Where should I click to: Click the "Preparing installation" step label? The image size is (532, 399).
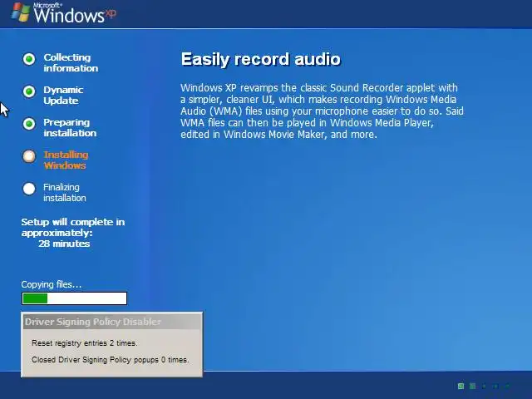[x=70, y=127]
